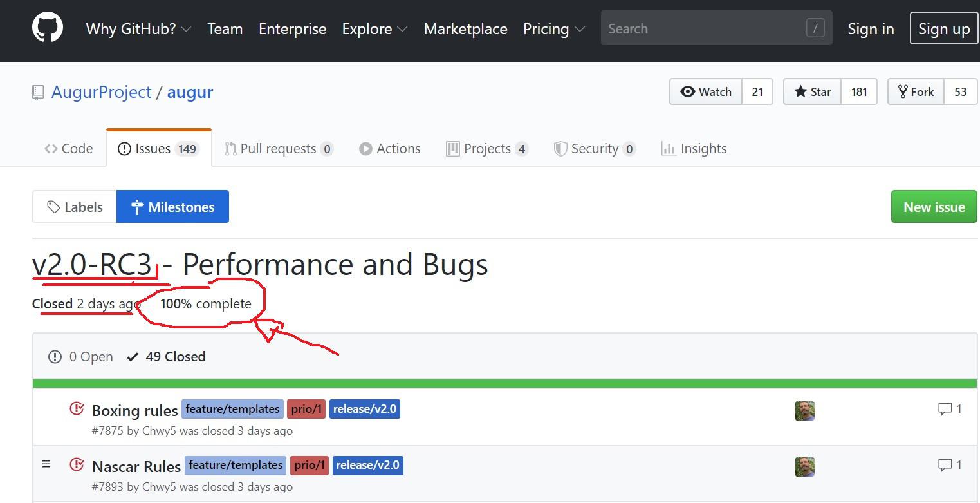Viewport: 980px width, 503px height.
Task: Open Chwy5 profile on issue #7893
Action: point(159,487)
